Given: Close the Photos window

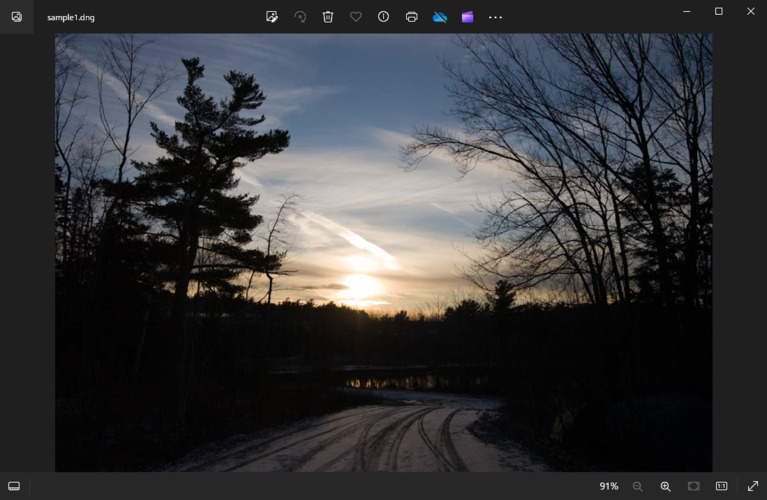Looking at the screenshot, I should point(751,11).
